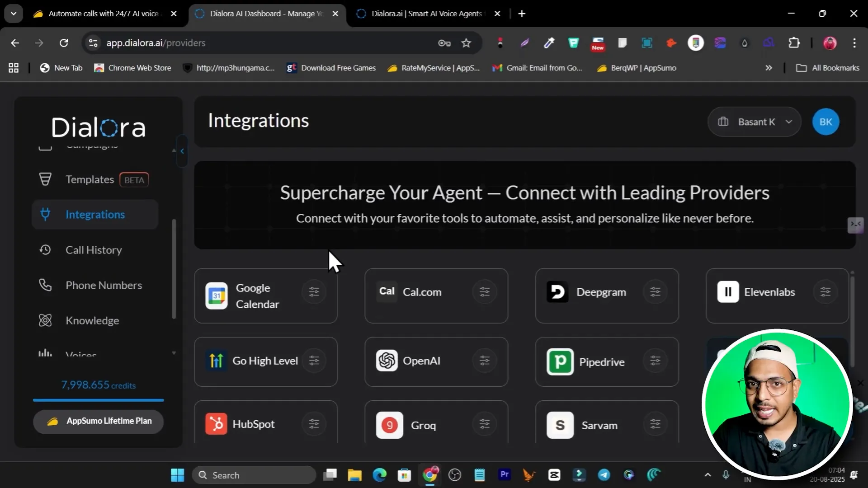Open HubSpot configuration sliders icon
The image size is (868, 488).
point(314,424)
